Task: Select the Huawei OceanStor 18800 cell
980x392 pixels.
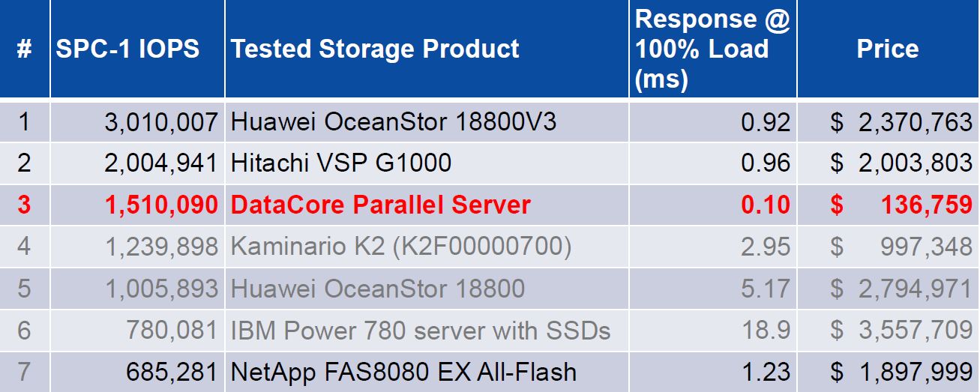Action: (378, 289)
